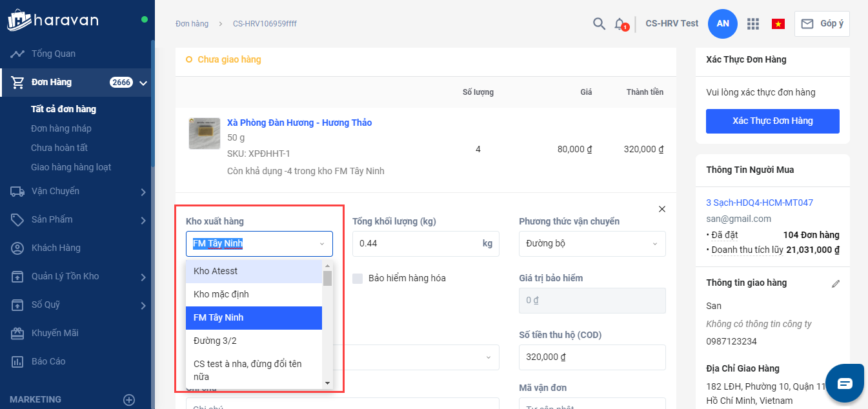Open the chat support bubble
The width and height of the screenshot is (868, 409).
click(844, 383)
